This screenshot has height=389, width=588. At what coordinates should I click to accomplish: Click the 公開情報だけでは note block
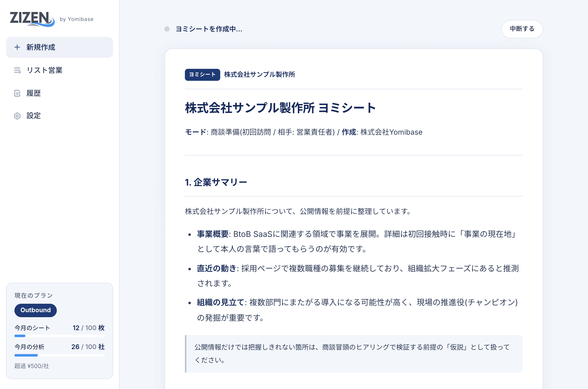tap(354, 354)
